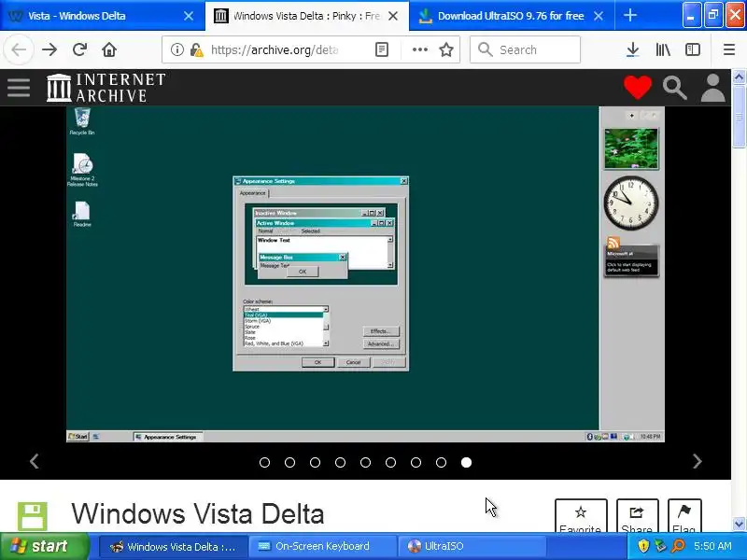Show site information icon in address bar
The height and width of the screenshot is (560, 747).
click(176, 49)
